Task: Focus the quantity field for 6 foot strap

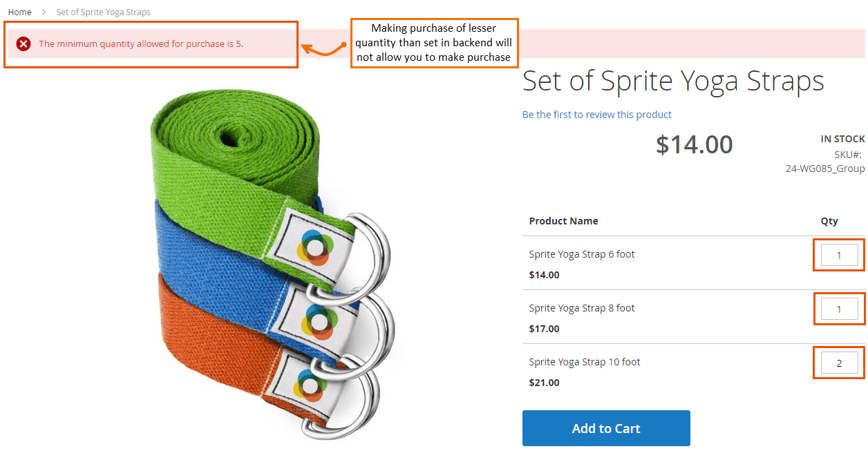Action: coord(839,255)
